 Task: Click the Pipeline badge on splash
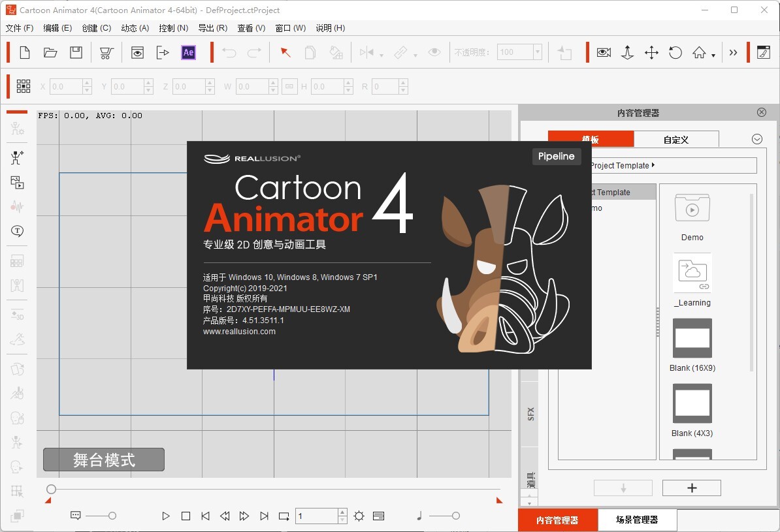[556, 156]
